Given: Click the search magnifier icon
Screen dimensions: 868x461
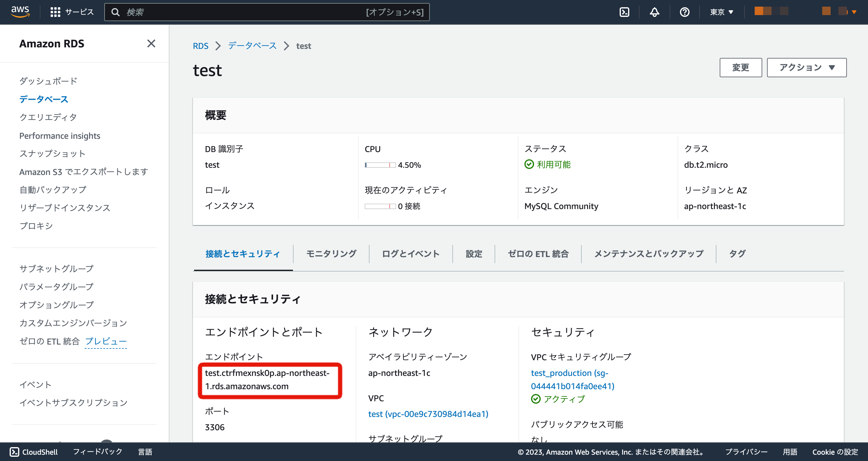Looking at the screenshot, I should pyautogui.click(x=116, y=12).
